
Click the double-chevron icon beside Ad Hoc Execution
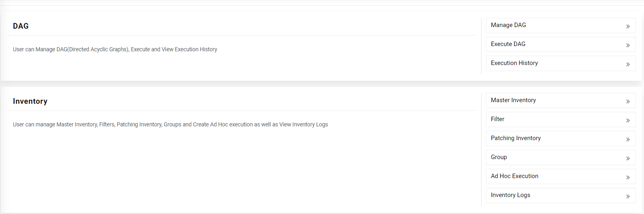[628, 177]
